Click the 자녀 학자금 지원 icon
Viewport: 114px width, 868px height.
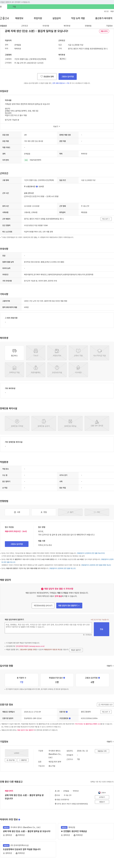point(100,353)
